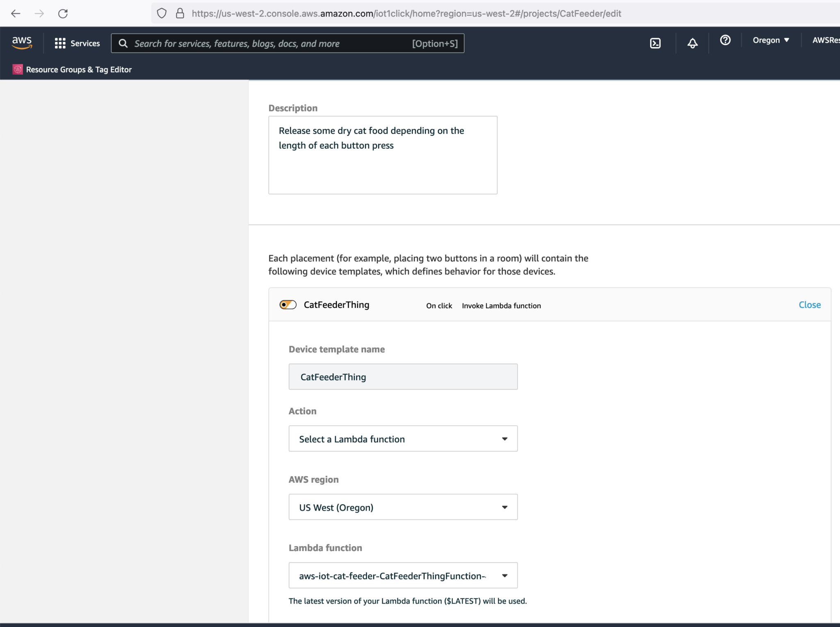Viewport: 840px width, 627px height.
Task: Open the AWS region US West (Oregon) dropdown
Action: point(403,507)
